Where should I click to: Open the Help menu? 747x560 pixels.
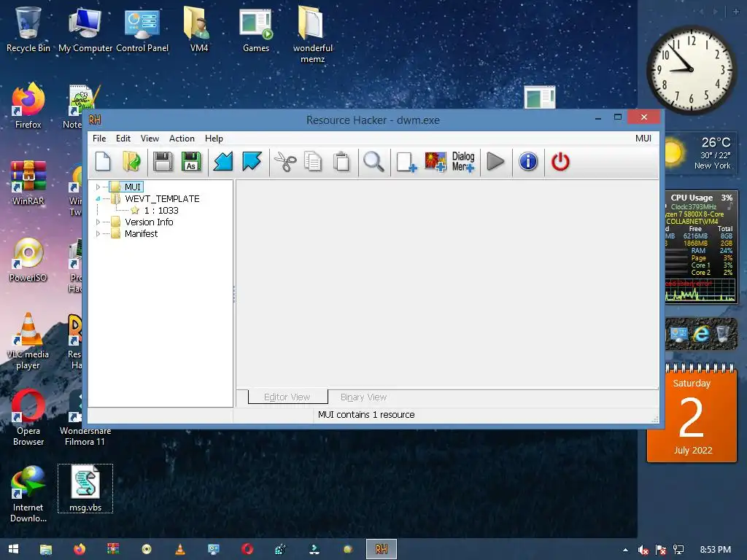214,139
